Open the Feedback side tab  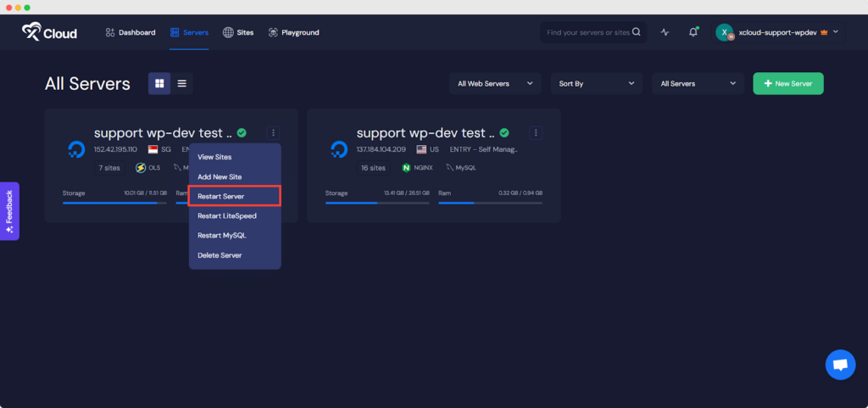9,211
